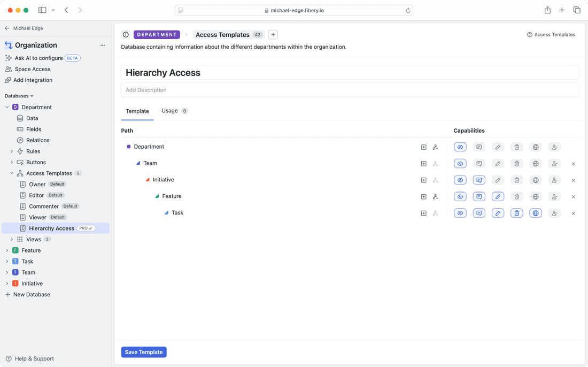The image size is (588, 367).
Task: Disable view access on the Team row
Action: pyautogui.click(x=460, y=163)
